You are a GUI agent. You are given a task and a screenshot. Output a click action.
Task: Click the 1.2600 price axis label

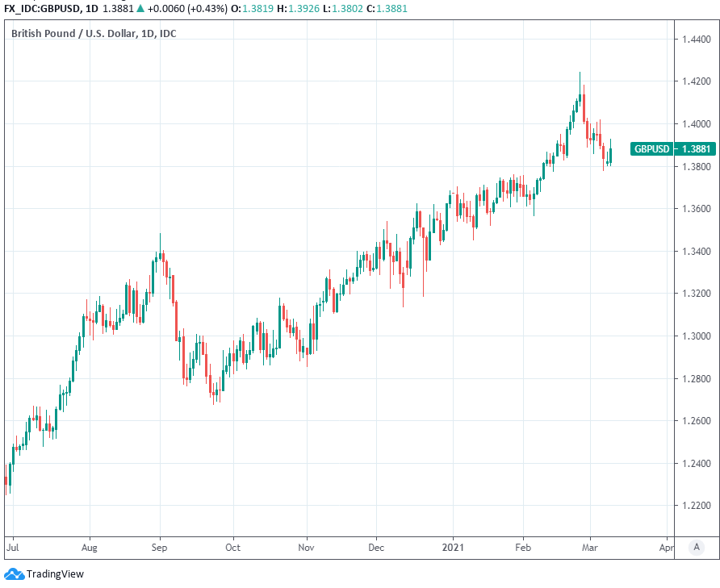click(x=696, y=420)
